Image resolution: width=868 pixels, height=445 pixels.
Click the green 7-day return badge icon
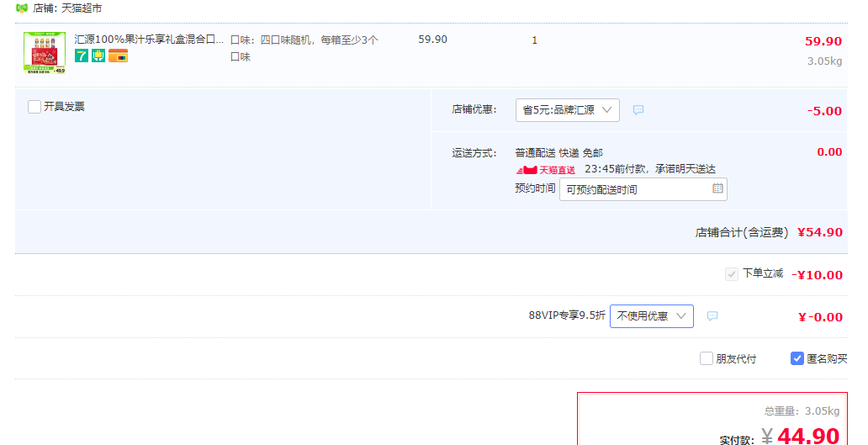click(82, 56)
